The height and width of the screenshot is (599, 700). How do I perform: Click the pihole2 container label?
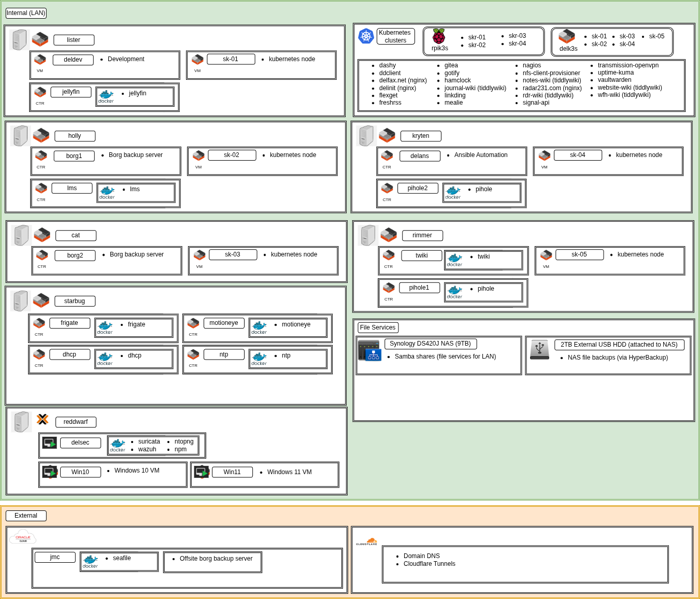(418, 188)
